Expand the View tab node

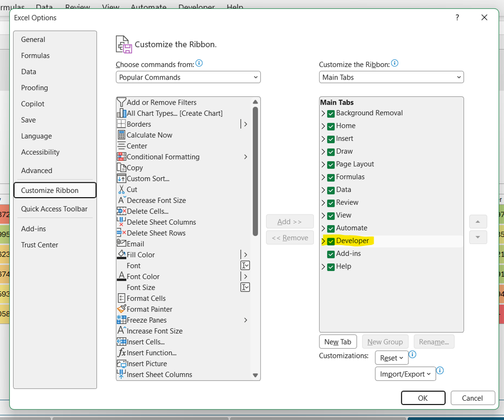click(323, 216)
